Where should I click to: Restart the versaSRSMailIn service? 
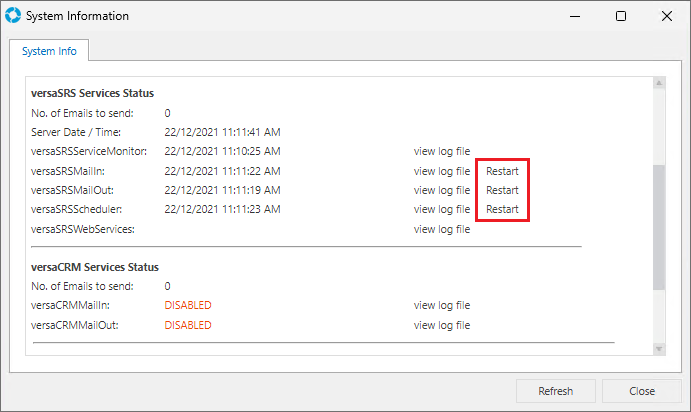pos(502,171)
